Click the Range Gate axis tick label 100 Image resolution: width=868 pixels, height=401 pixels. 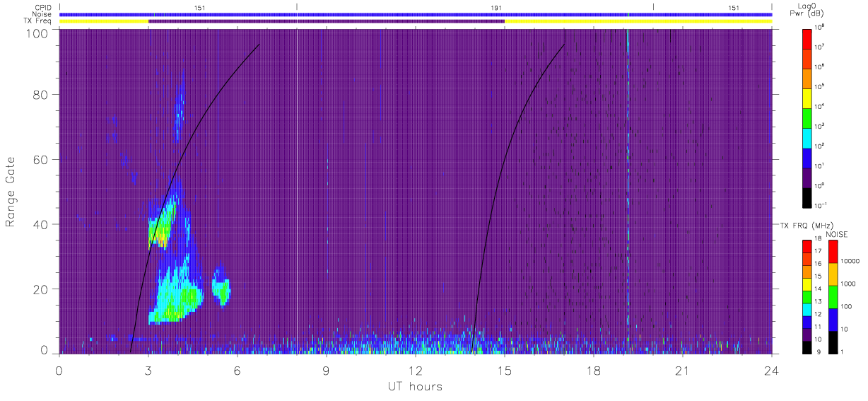pyautogui.click(x=37, y=33)
